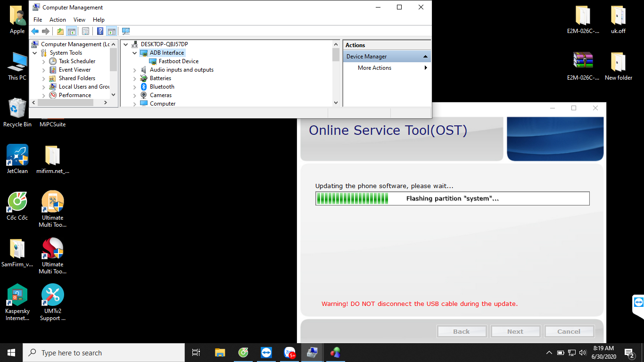Open Zalo taskbar icon with 5+ badge
Image resolution: width=644 pixels, height=362 pixels.
click(x=289, y=353)
